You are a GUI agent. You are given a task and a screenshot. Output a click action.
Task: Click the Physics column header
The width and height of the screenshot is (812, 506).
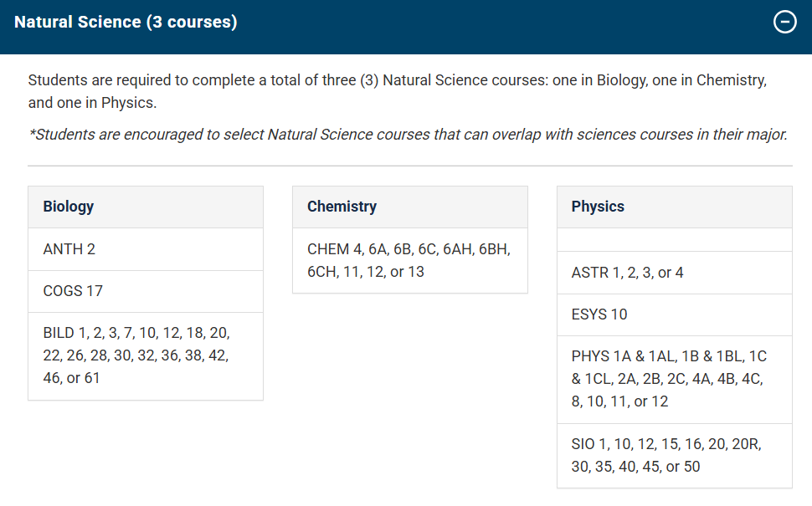pos(598,207)
